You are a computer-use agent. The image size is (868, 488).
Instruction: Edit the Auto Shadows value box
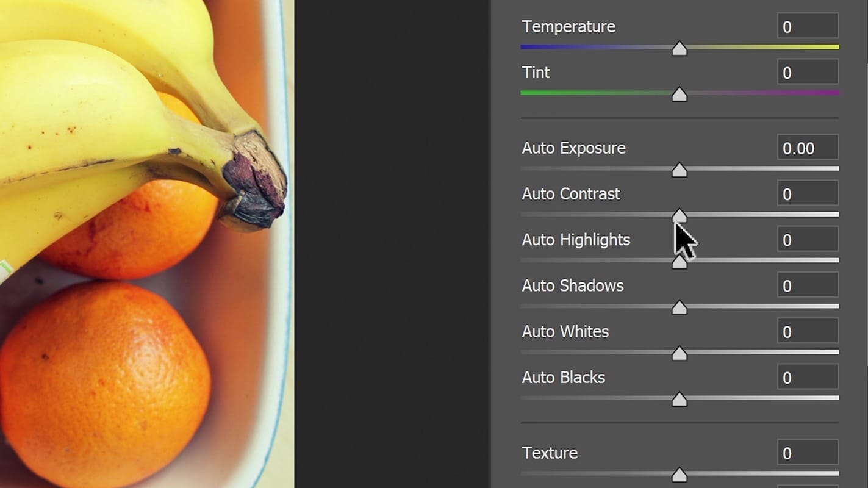pyautogui.click(x=807, y=285)
